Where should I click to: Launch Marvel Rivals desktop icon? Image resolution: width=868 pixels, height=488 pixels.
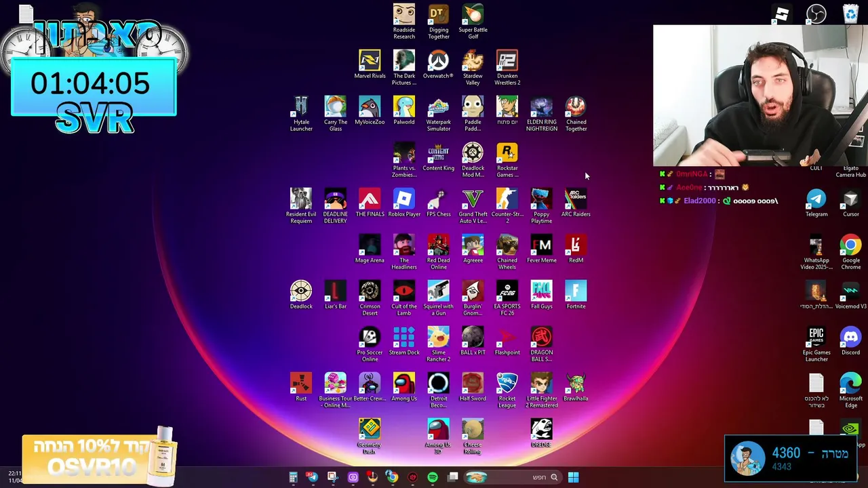(x=370, y=64)
